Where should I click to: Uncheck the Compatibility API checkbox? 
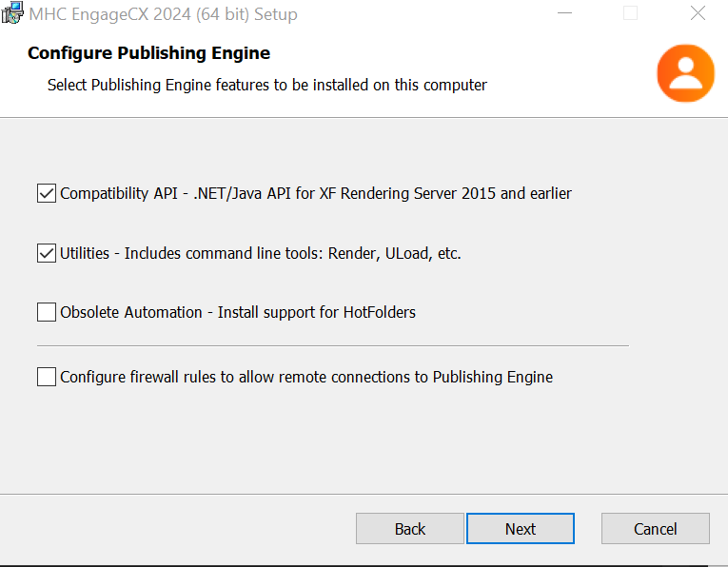[x=47, y=193]
